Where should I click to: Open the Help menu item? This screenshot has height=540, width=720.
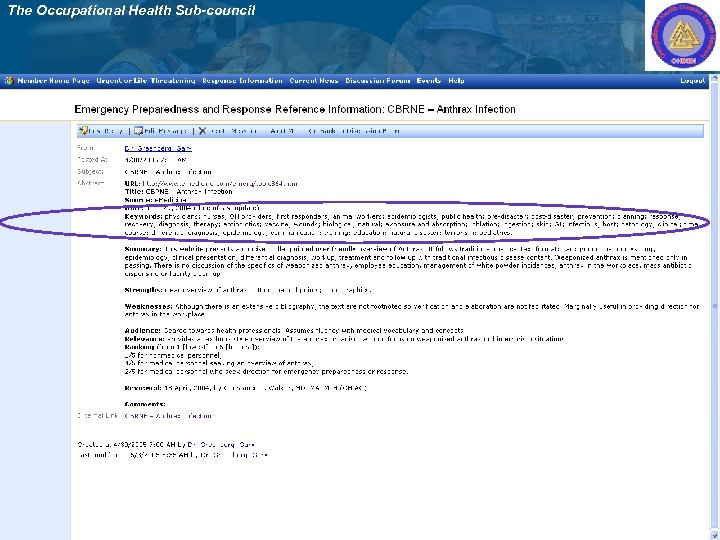point(456,81)
